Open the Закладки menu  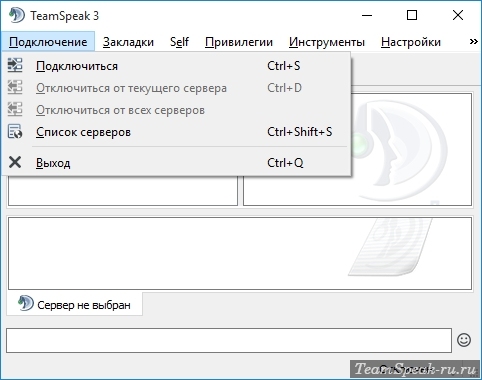128,42
